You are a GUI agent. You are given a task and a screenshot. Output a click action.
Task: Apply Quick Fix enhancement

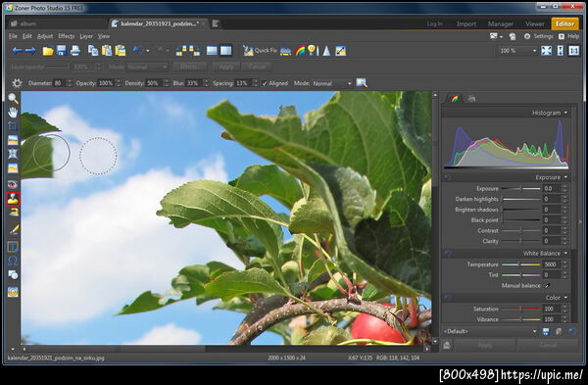260,51
